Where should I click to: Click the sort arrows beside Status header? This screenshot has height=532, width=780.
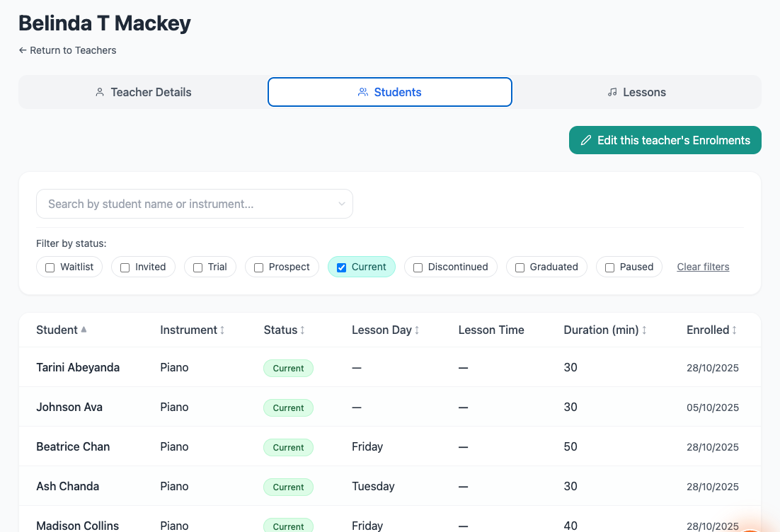pyautogui.click(x=303, y=330)
